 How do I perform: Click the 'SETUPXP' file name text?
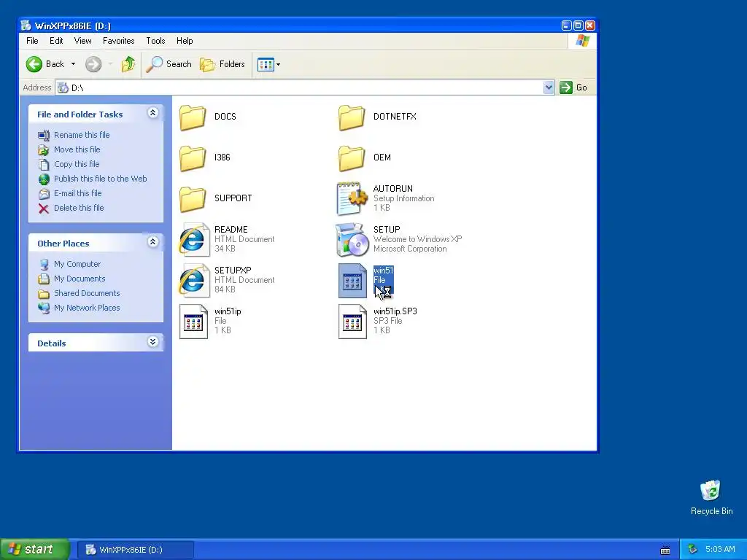click(233, 271)
